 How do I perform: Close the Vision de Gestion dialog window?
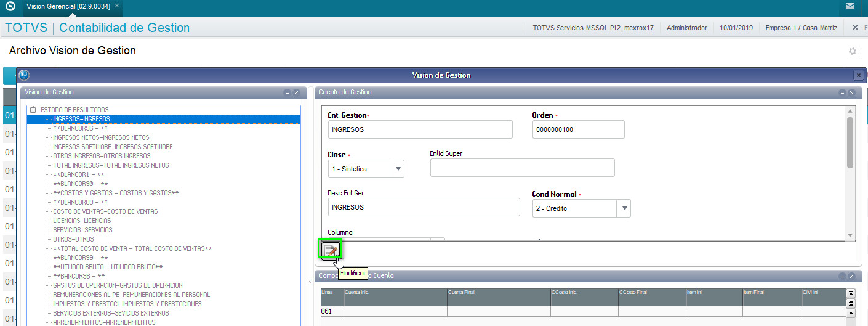point(858,75)
